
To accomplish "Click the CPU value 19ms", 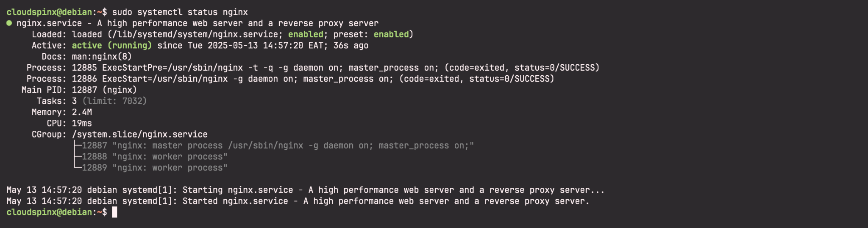I will coord(82,124).
